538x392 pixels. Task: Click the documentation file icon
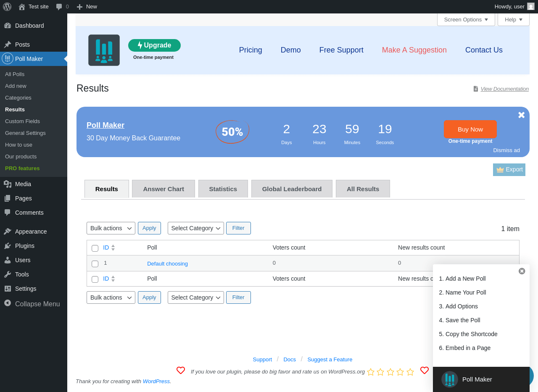click(x=476, y=89)
